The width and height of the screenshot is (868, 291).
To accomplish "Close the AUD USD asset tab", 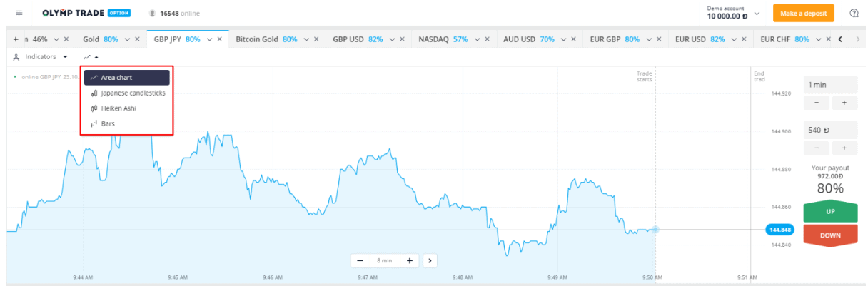I will point(575,39).
